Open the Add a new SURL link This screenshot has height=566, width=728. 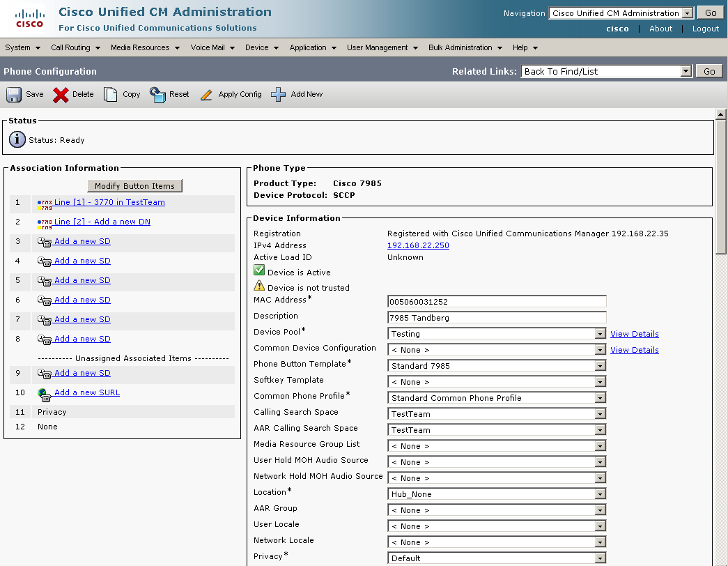tap(87, 392)
